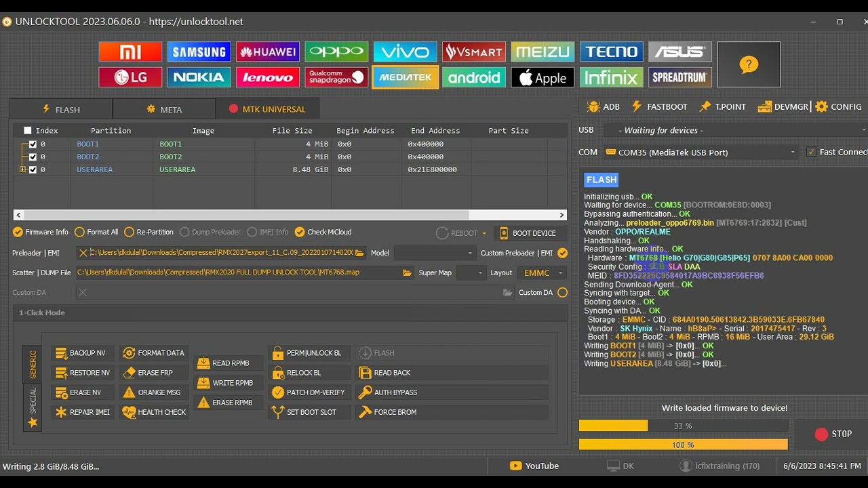Open the COM port dropdown

(701, 152)
